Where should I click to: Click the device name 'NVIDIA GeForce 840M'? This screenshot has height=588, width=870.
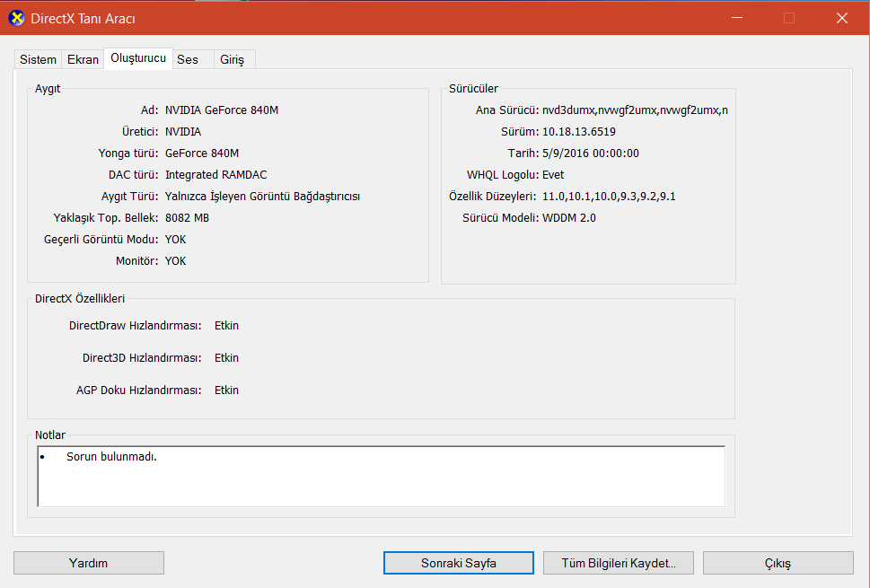tap(222, 110)
